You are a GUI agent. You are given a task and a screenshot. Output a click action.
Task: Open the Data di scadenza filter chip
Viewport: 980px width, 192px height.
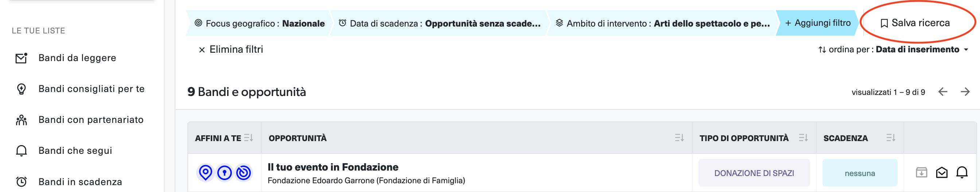click(x=439, y=23)
